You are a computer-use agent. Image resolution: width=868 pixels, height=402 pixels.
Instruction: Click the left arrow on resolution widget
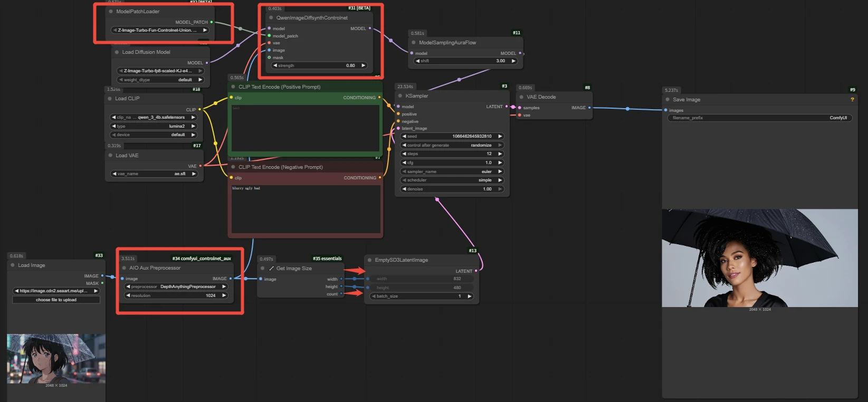[128, 295]
